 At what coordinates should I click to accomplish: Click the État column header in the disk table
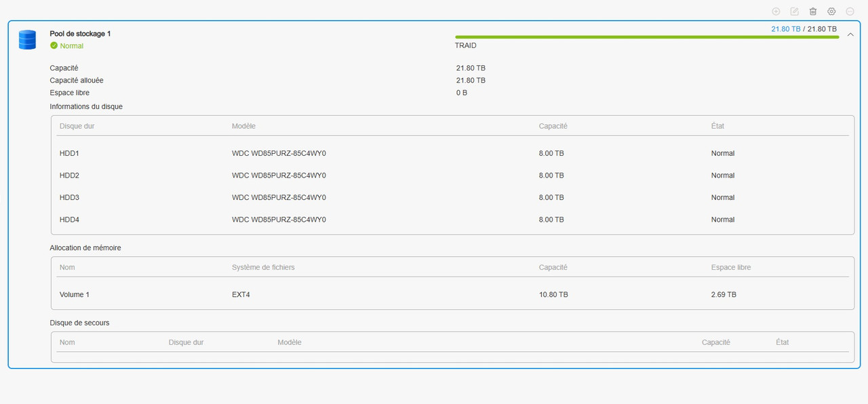click(x=717, y=126)
